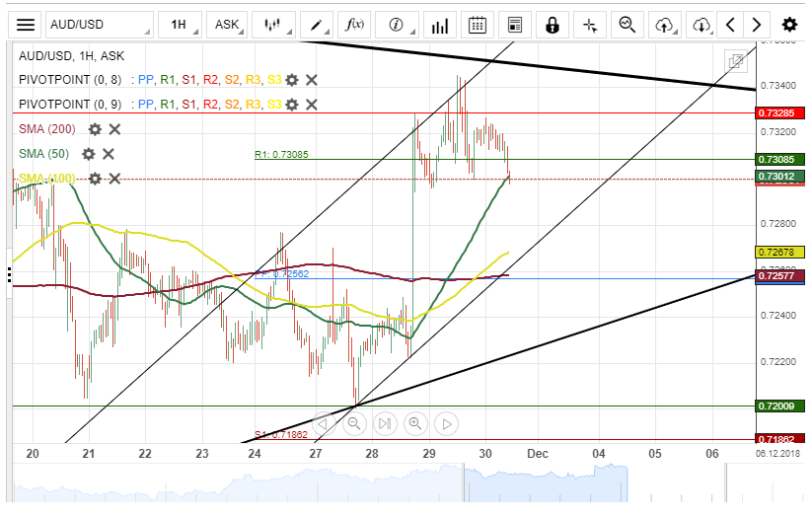Toggle the chart lock padlock icon
The width and height of the screenshot is (812, 518).
tap(552, 25)
